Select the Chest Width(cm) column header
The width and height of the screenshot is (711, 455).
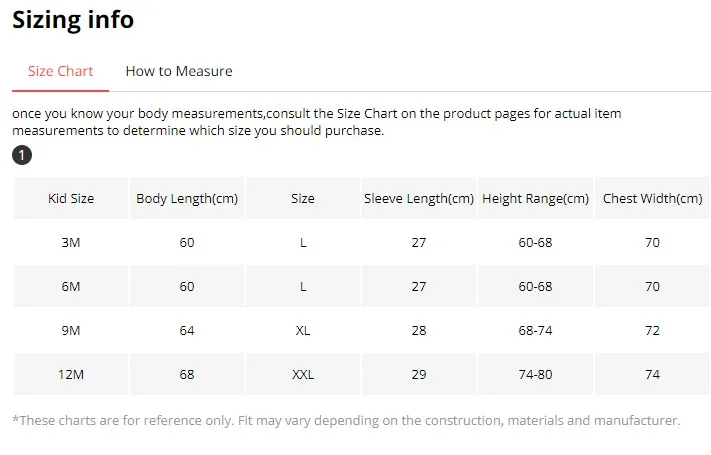[652, 199]
